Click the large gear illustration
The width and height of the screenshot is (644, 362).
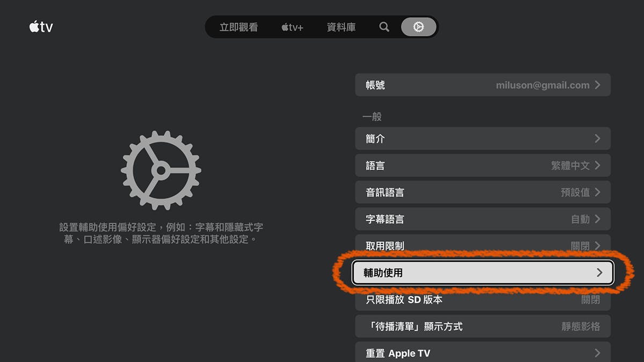tap(161, 171)
